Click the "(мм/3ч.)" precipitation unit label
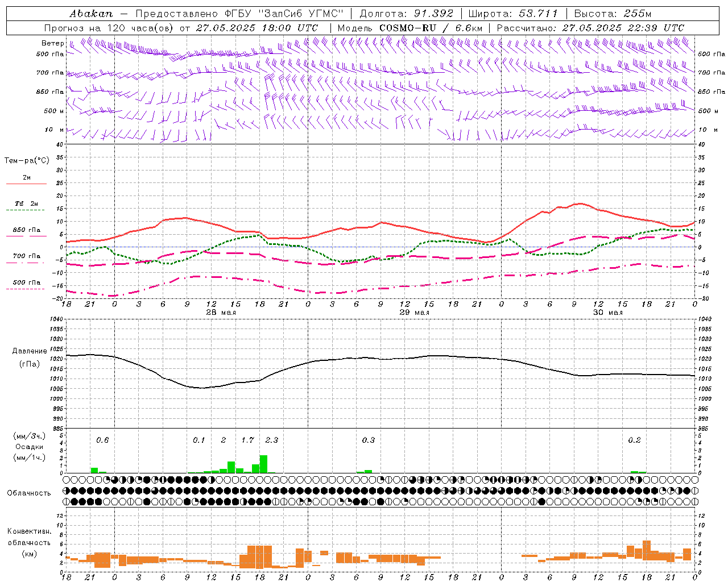Screen dimensions: 728x582 tap(30, 436)
